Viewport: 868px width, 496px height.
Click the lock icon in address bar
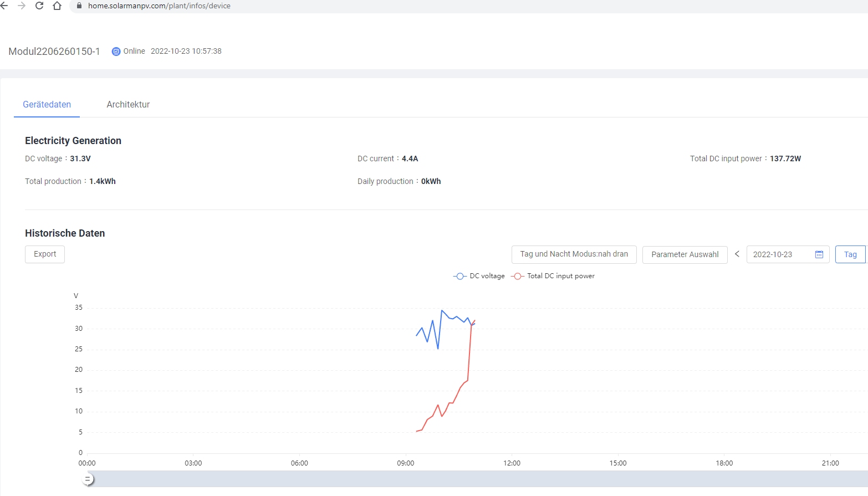tap(79, 6)
